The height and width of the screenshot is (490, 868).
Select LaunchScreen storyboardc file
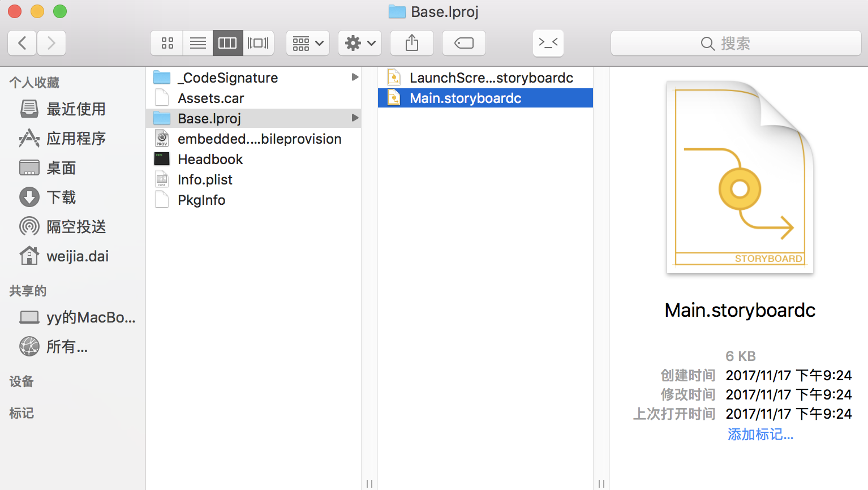tap(491, 78)
